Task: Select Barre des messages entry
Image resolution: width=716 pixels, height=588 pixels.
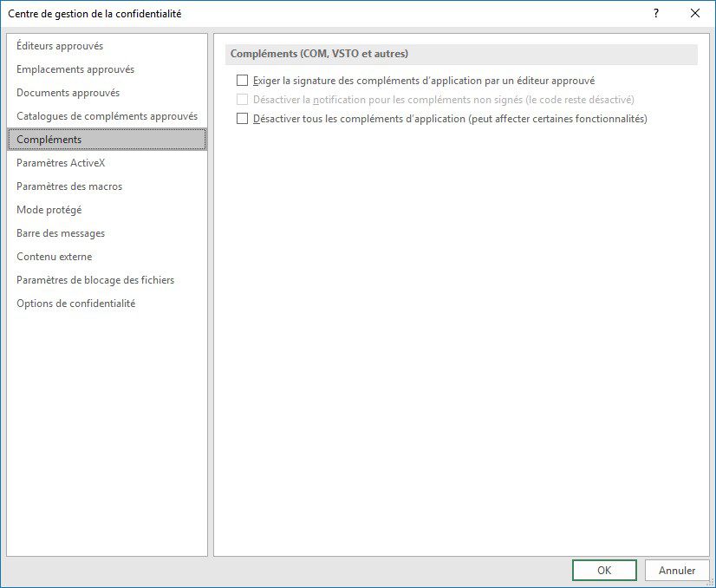Action: pyautogui.click(x=107, y=233)
